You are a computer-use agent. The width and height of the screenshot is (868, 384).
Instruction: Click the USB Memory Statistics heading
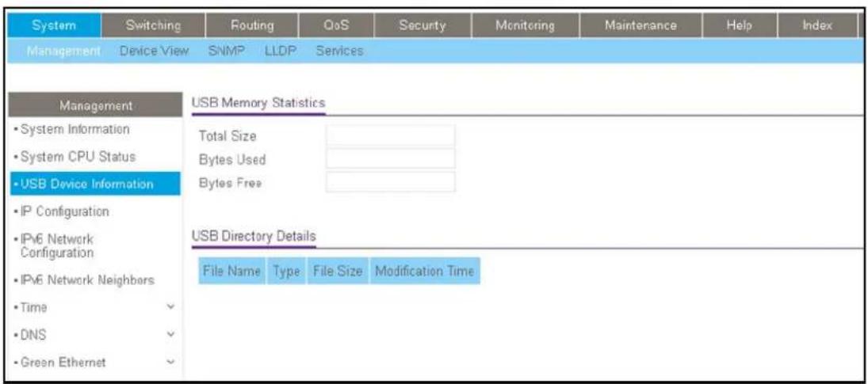coord(258,102)
